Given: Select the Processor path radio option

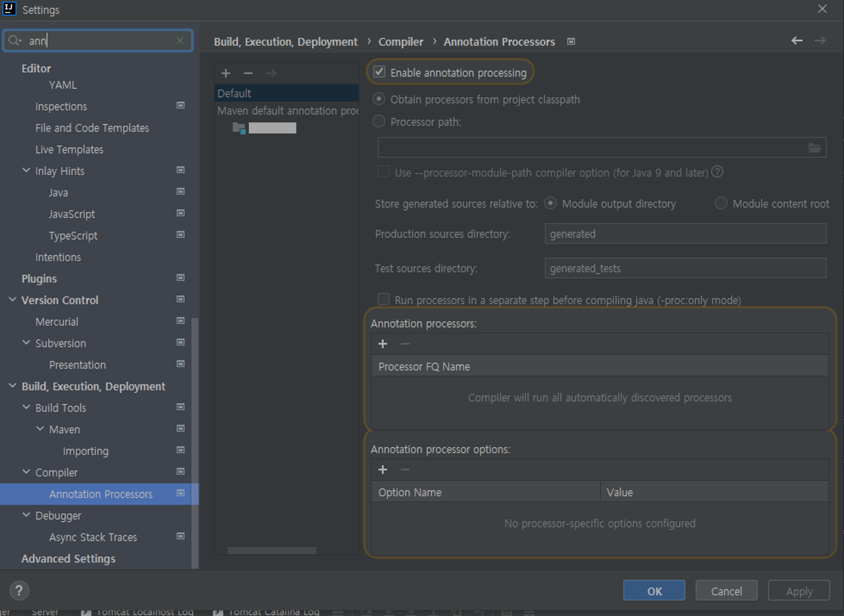Looking at the screenshot, I should 379,122.
